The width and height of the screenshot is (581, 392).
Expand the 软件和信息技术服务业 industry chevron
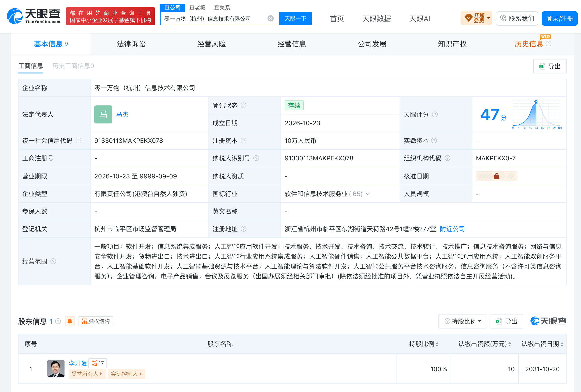coord(368,194)
